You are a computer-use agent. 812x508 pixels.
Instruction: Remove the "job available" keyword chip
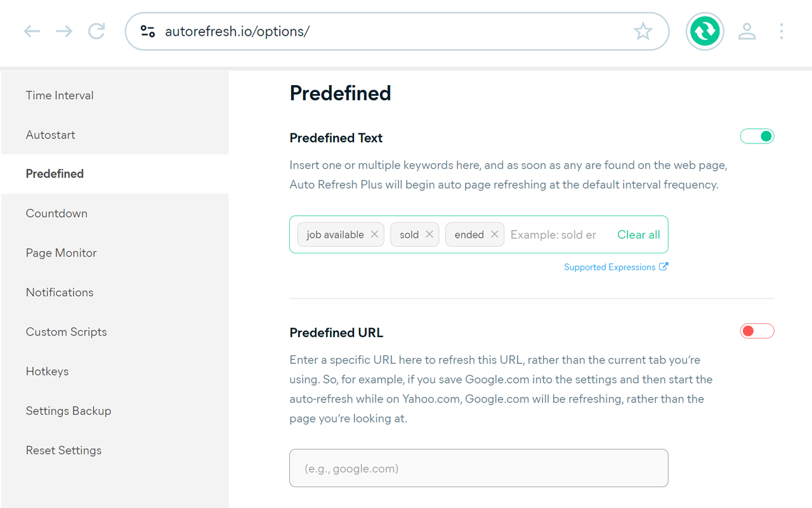coord(374,234)
